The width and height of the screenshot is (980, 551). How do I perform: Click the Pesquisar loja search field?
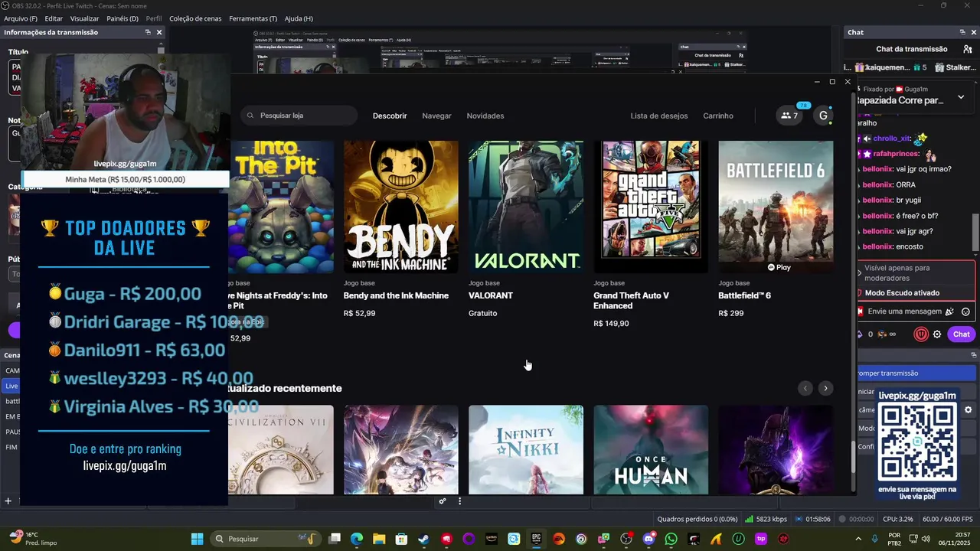coord(299,116)
